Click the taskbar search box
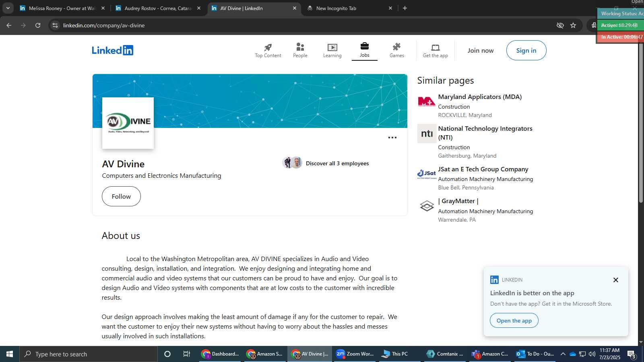The image size is (644, 362). coord(89,354)
